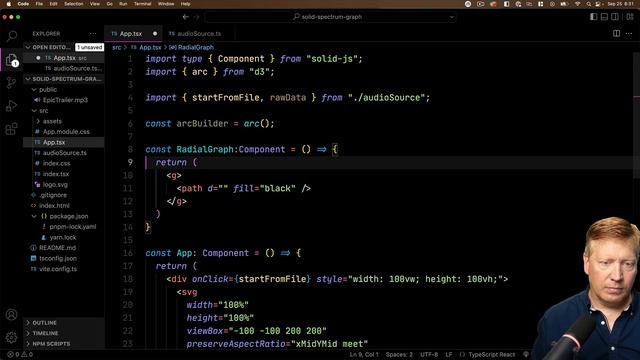The height and width of the screenshot is (360, 640).
Task: Customize layout icon in title bar
Action: pyautogui.click(x=630, y=17)
